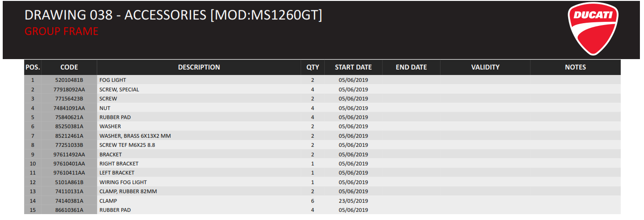Click the NOTES column header
Viewport: 644px width, 220px height.
click(x=575, y=67)
